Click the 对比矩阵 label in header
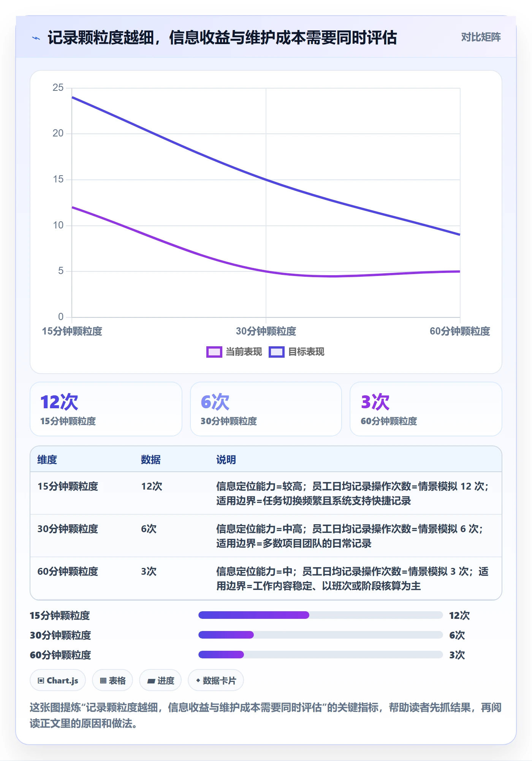 [x=481, y=37]
